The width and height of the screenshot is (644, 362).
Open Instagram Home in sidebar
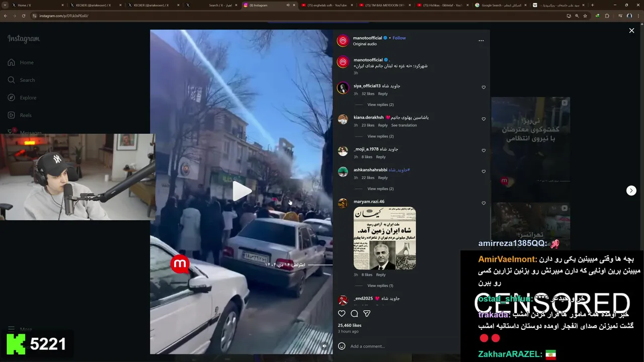21,62
